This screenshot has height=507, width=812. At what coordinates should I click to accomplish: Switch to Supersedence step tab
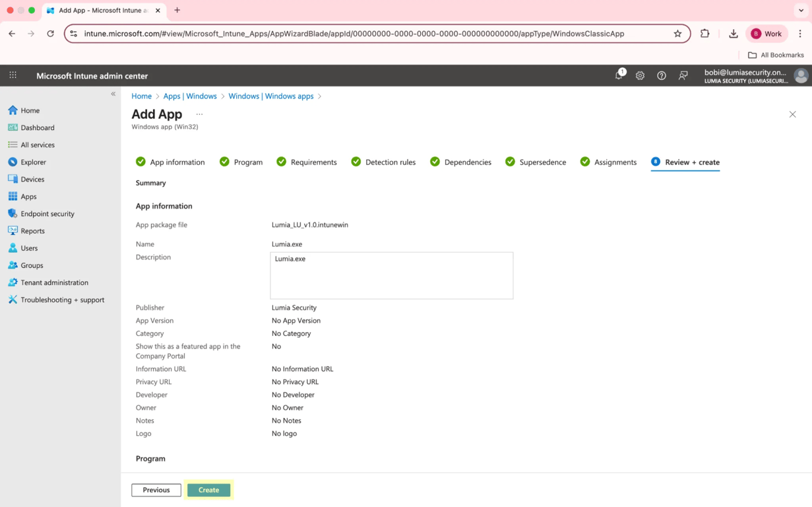(536, 162)
